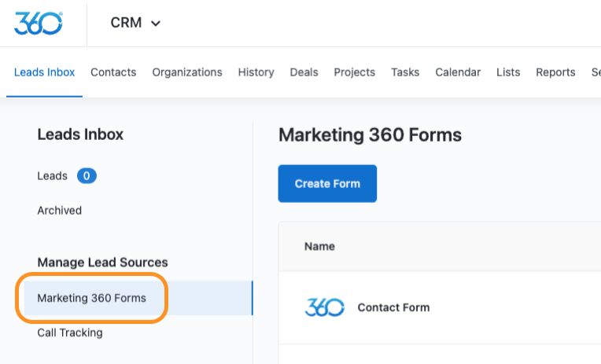Open the Contacts tab
The image size is (601, 364).
tap(113, 72)
